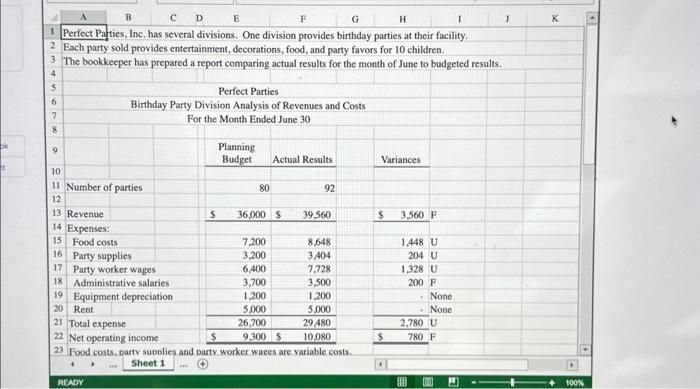Switch to Normal view in the status bar
This screenshot has height=389, width=700.
[402, 382]
